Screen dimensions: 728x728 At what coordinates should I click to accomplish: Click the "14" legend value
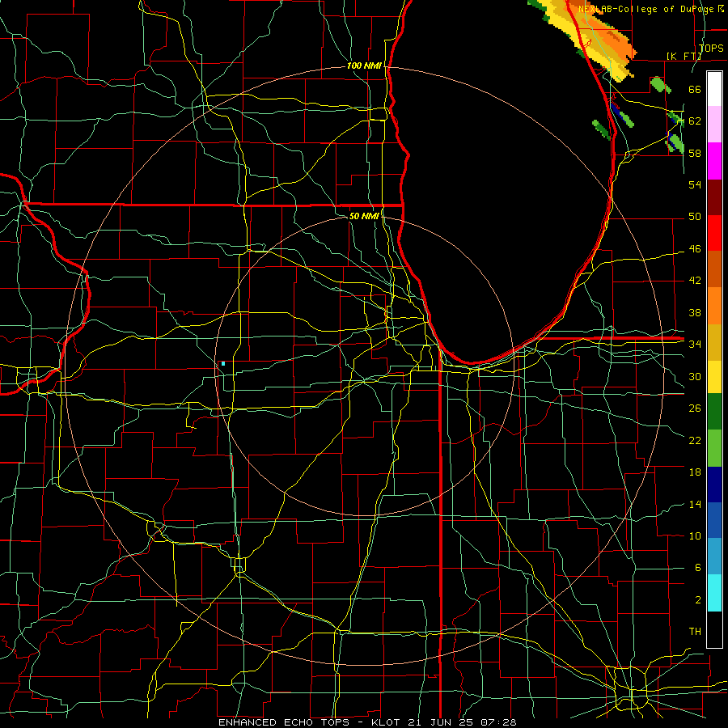click(x=695, y=504)
